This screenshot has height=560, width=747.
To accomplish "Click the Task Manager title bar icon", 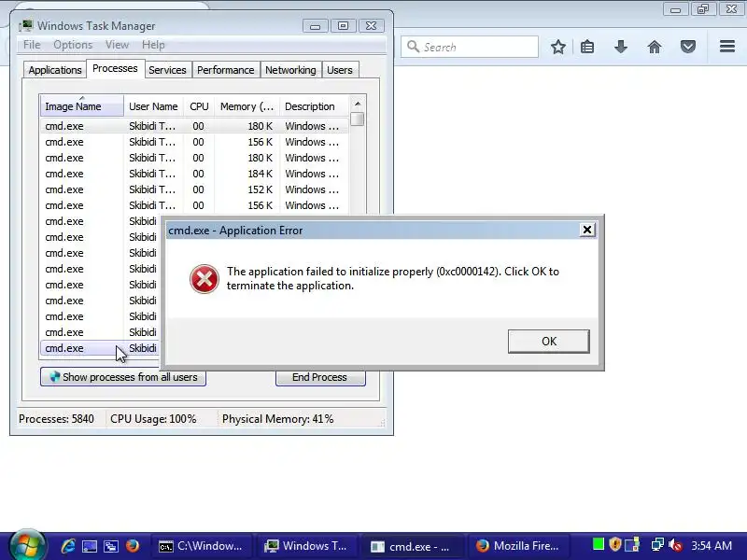I will [26, 26].
